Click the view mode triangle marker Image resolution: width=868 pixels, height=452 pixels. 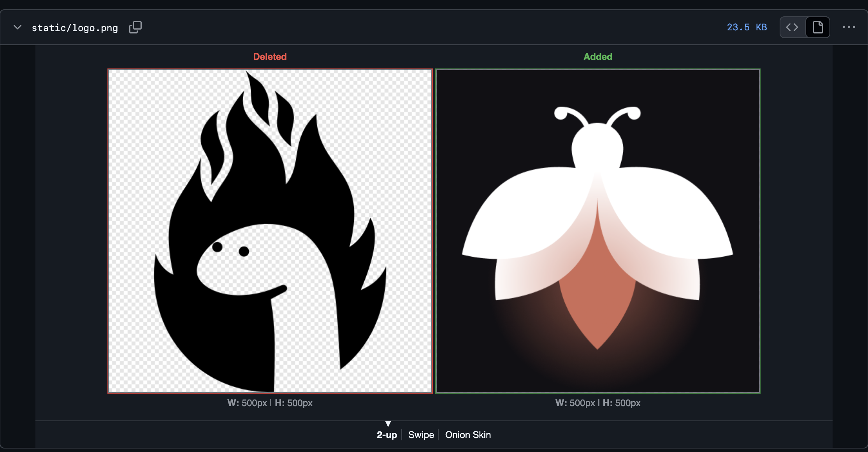point(388,424)
